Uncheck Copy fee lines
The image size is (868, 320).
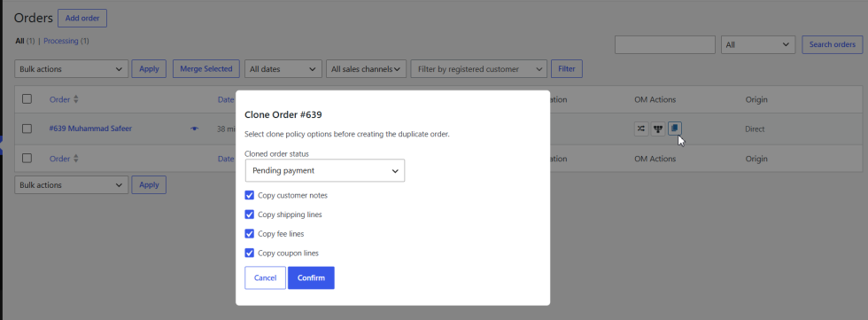250,234
